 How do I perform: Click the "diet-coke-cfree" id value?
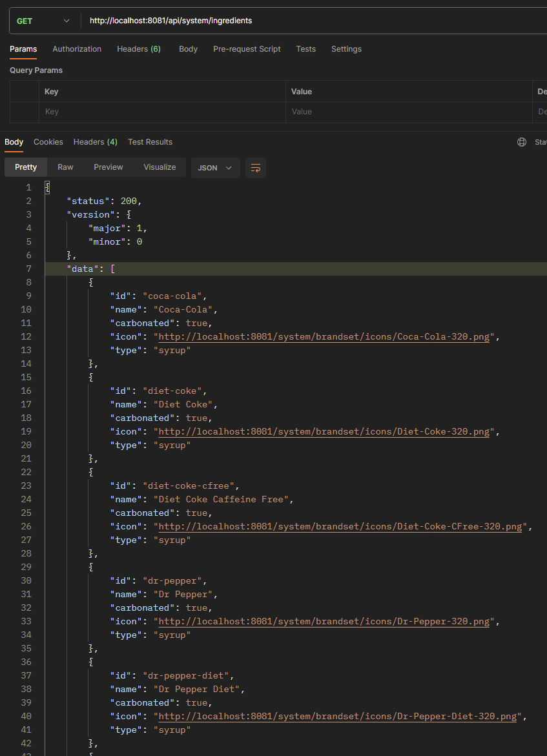click(188, 485)
